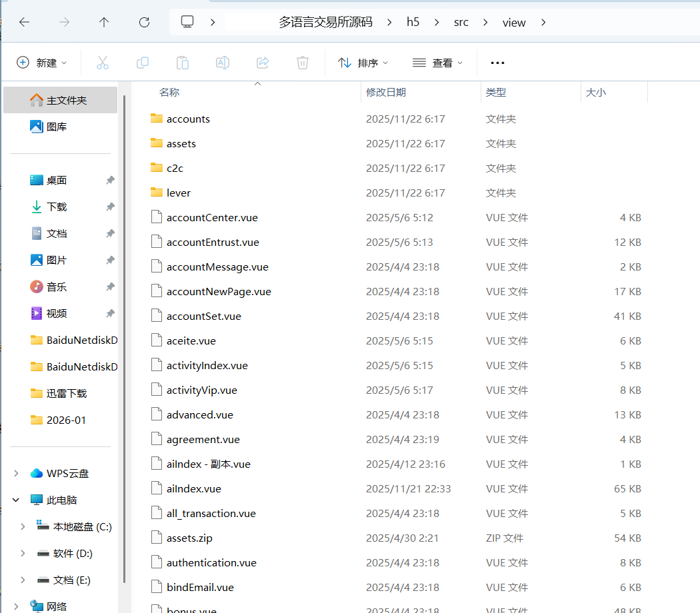Open the 新建 (New) dropdown
Screen dimensions: 700x613
coord(41,63)
